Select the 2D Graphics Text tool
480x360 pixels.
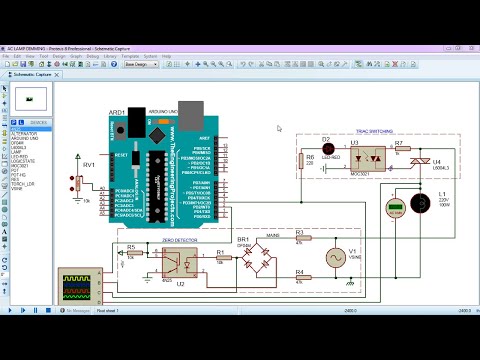(x=4, y=231)
